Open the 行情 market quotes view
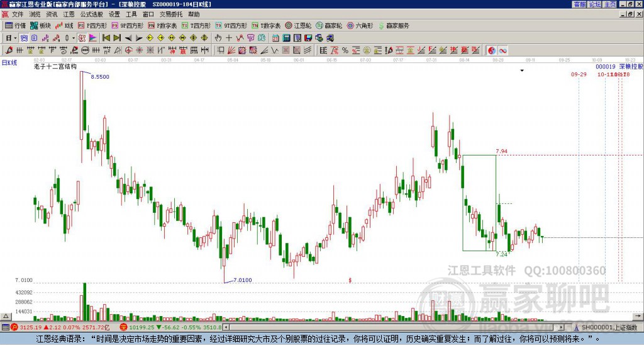This screenshot has width=644, height=345. point(15,25)
